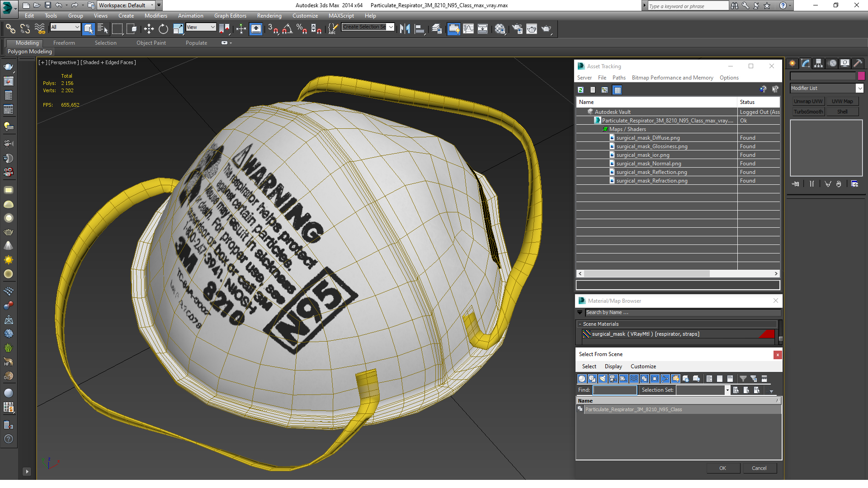Toggle Display Helpers filter in Select From Scene
Viewport: 868px width, 488px height.
click(x=623, y=379)
